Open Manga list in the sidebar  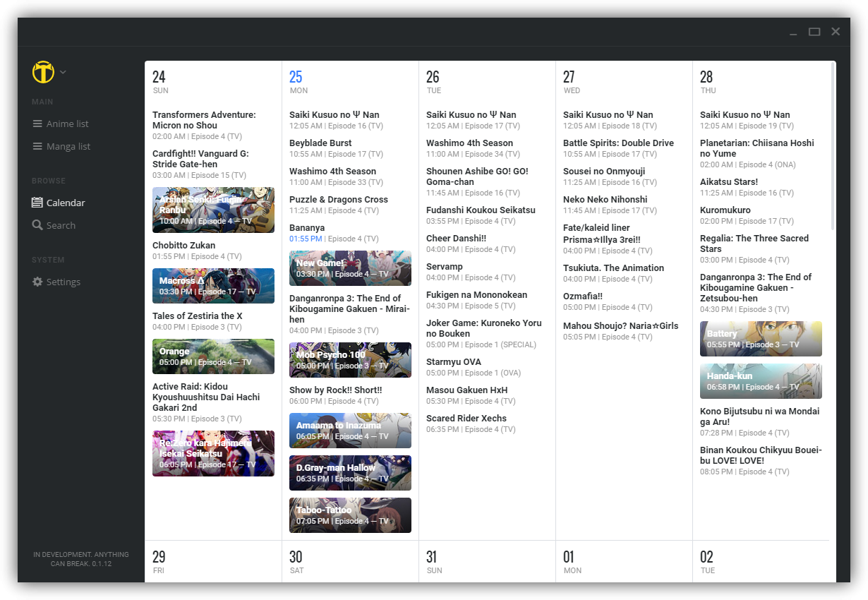point(61,146)
